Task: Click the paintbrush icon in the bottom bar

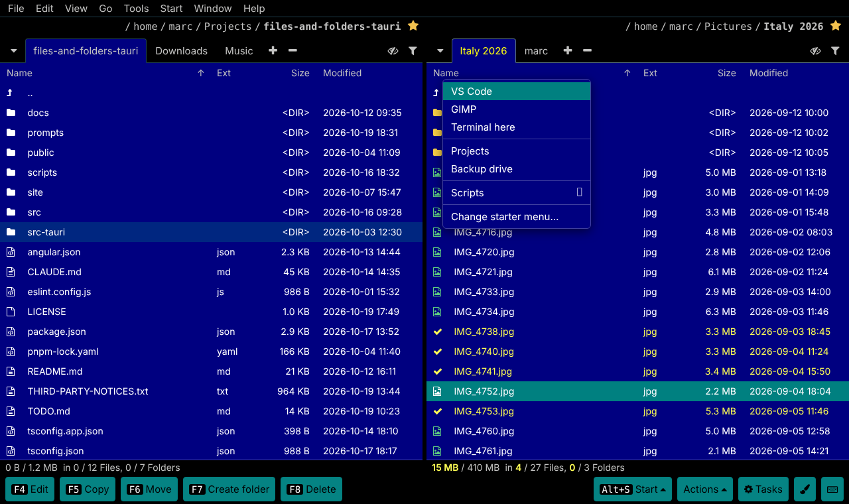Action: [x=805, y=489]
